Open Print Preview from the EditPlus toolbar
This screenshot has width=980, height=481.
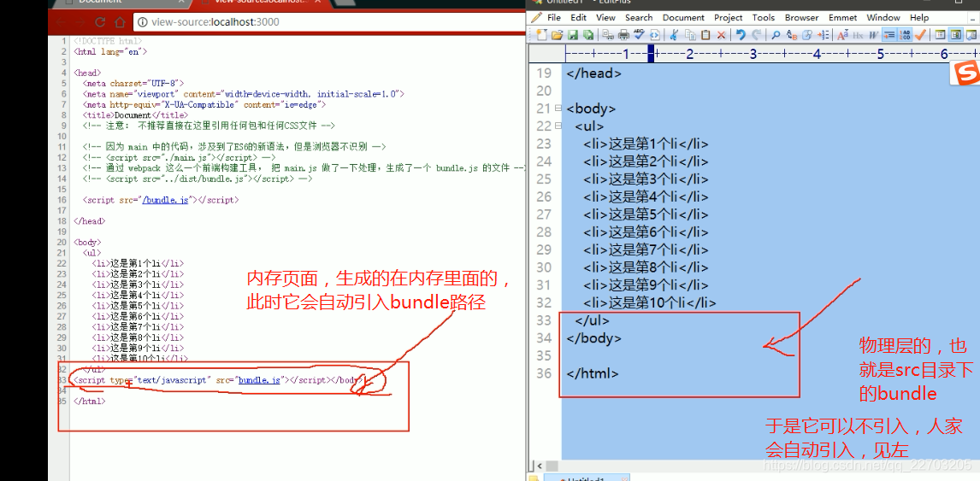pos(607,35)
